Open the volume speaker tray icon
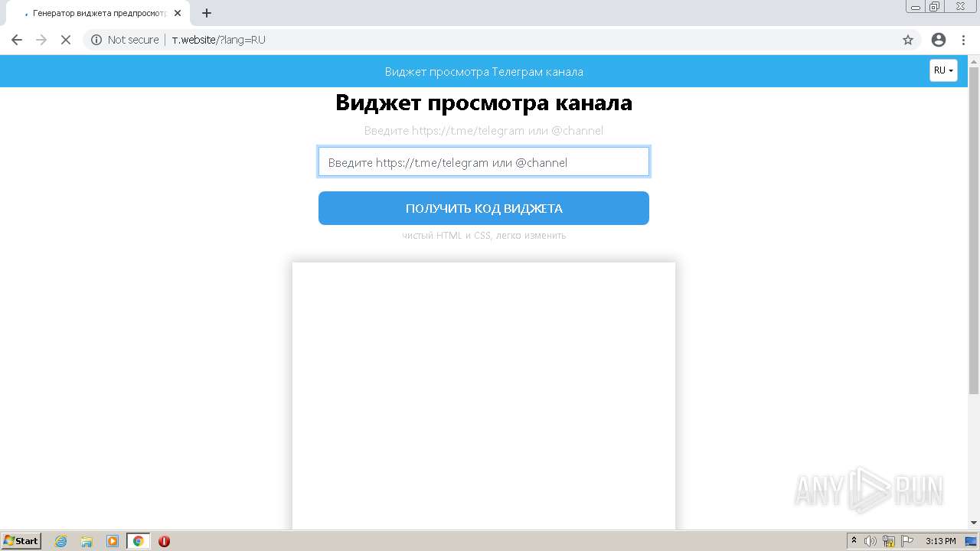 tap(870, 541)
